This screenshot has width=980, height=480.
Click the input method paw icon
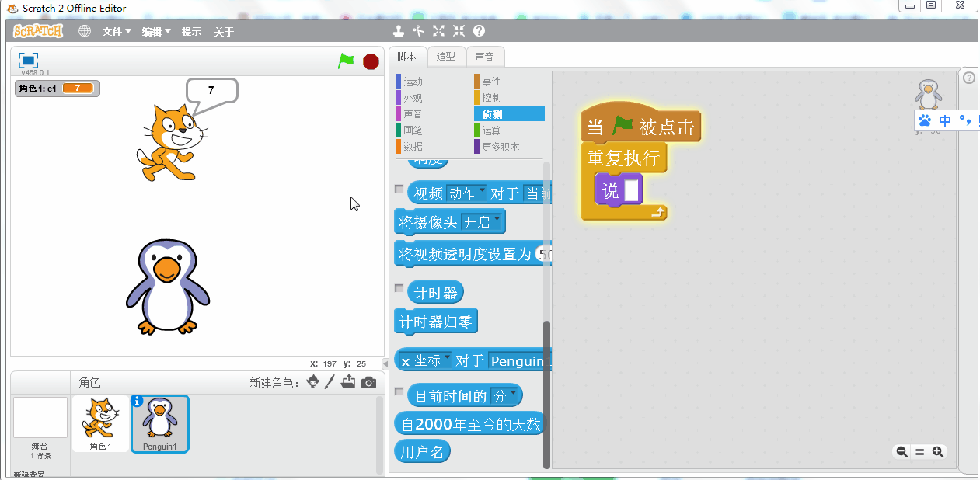[x=925, y=120]
